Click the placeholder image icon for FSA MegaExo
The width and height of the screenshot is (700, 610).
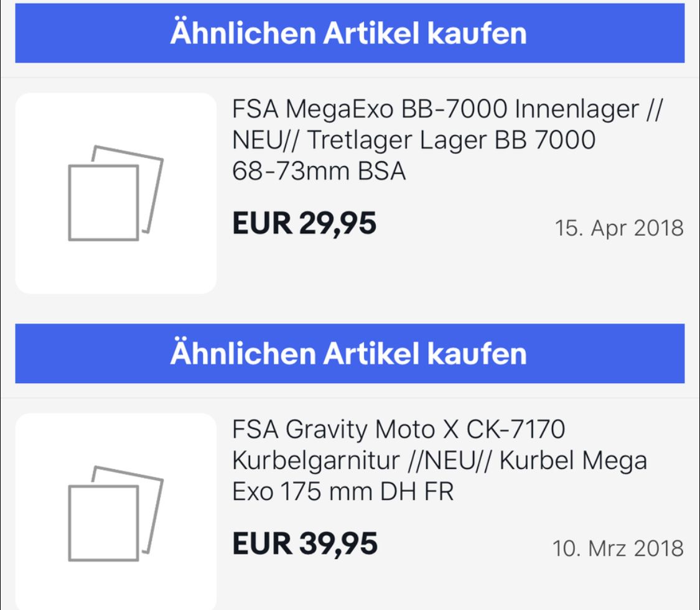point(115,193)
